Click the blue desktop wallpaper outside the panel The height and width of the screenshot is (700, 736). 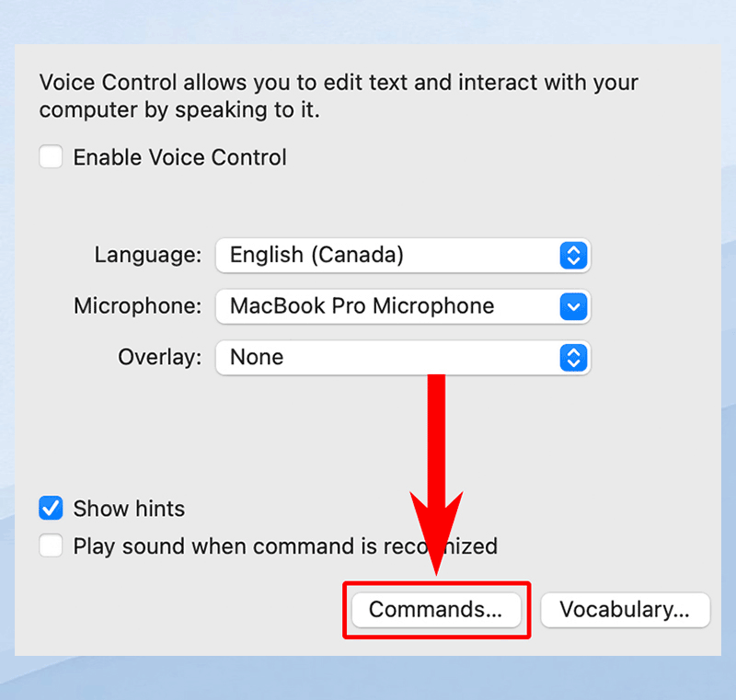coord(368,679)
